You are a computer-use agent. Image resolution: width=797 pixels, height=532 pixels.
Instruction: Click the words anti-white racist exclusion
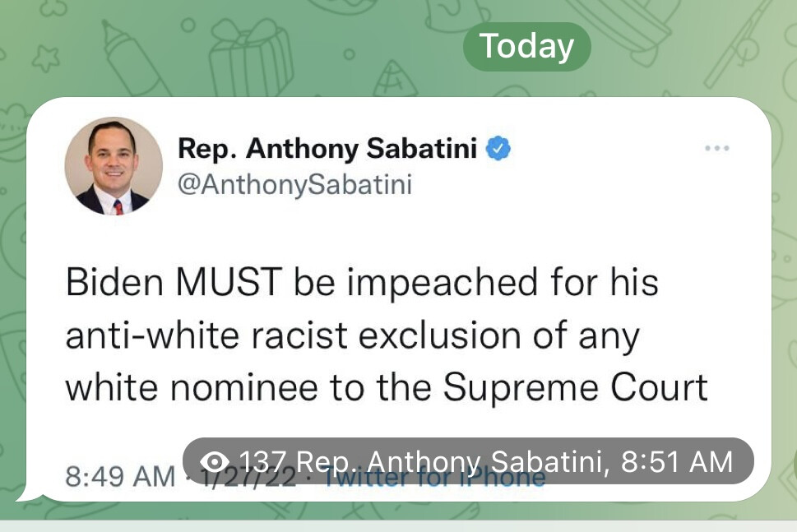tap(294, 335)
